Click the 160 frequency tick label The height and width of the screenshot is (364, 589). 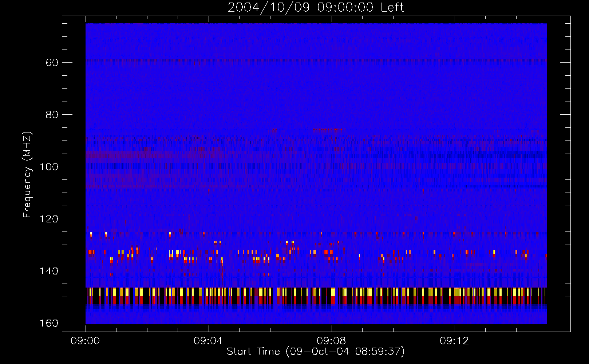(49, 323)
